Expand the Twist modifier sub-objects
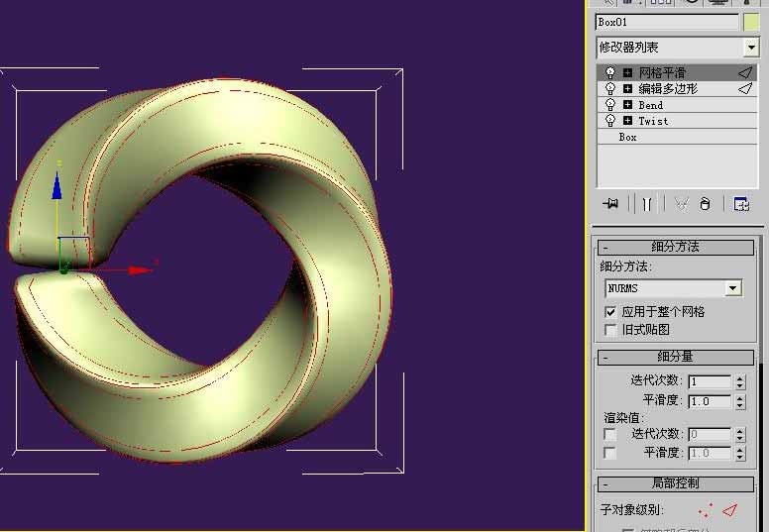Screen dimensions: 769x532 point(627,120)
